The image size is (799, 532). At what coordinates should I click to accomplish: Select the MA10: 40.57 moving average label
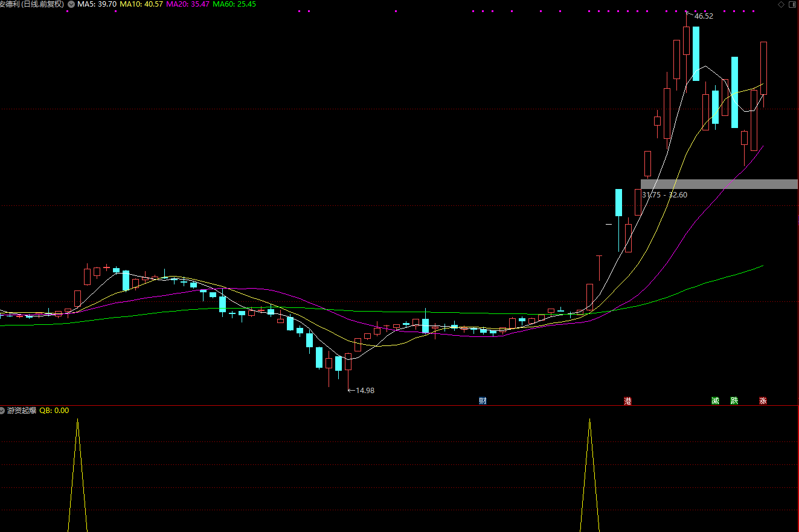[141, 4]
